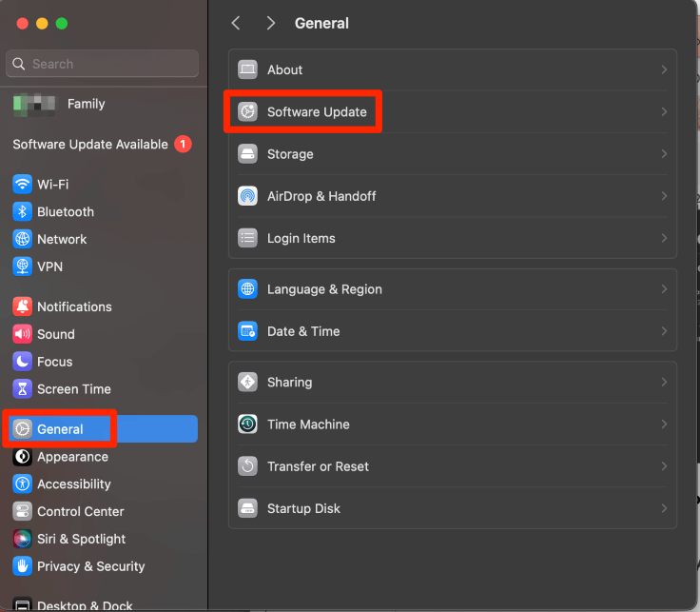The width and height of the screenshot is (700, 612).
Task: Select Appearance label in the sidebar
Action: pos(73,457)
